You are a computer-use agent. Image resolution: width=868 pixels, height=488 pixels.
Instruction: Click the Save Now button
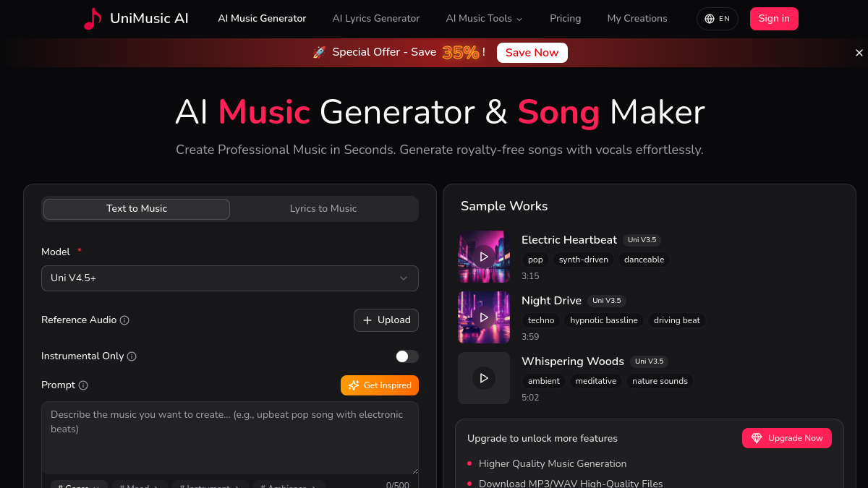[x=532, y=53]
